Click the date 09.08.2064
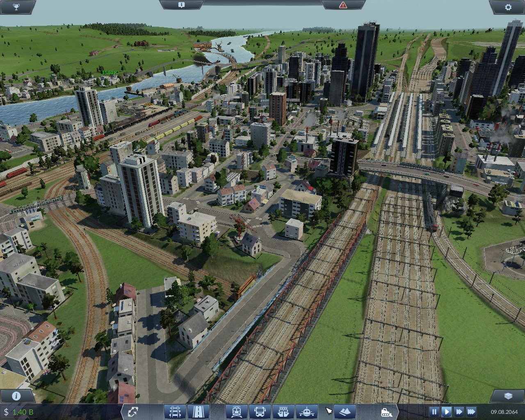The height and width of the screenshot is (420, 525). point(504,411)
